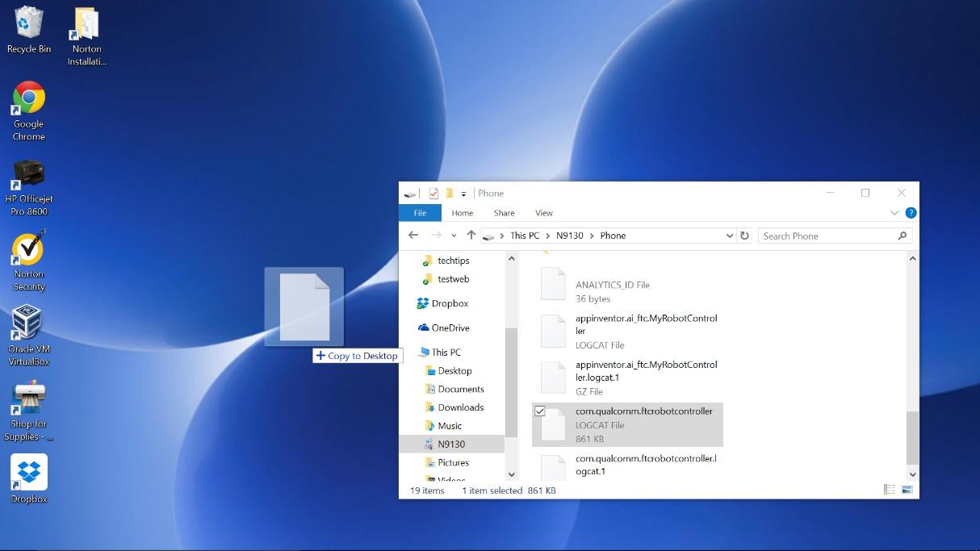Open Norton Installation shortcut on desktop
This screenshot has width=980, height=551.
tap(86, 36)
